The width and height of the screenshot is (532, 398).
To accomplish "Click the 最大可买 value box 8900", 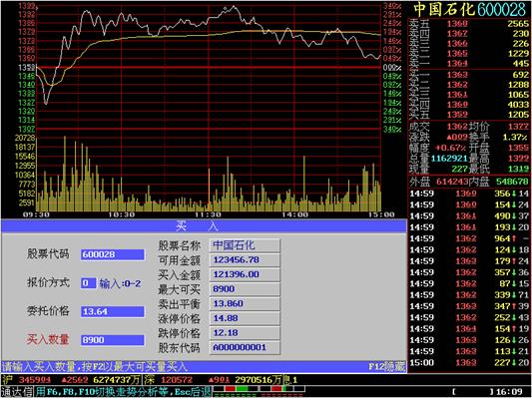I will click(x=245, y=289).
